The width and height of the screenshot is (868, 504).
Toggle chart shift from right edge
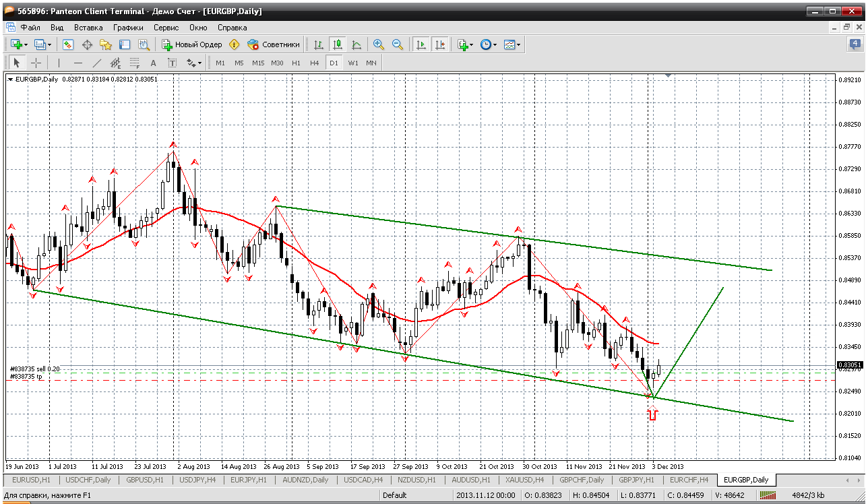[440, 44]
